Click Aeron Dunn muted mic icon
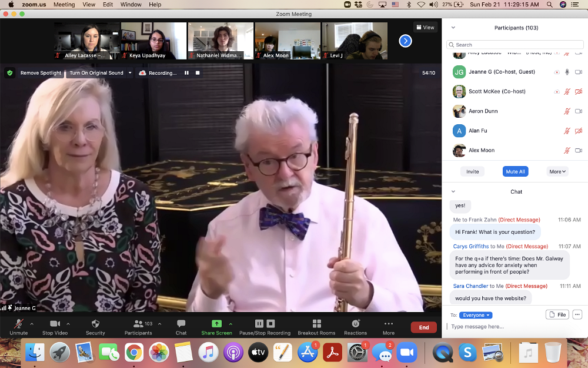Screen dimensions: 588x368 [567, 111]
